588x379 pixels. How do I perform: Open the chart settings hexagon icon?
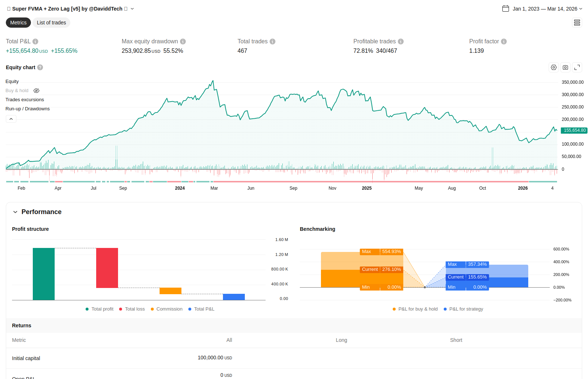[x=554, y=67]
